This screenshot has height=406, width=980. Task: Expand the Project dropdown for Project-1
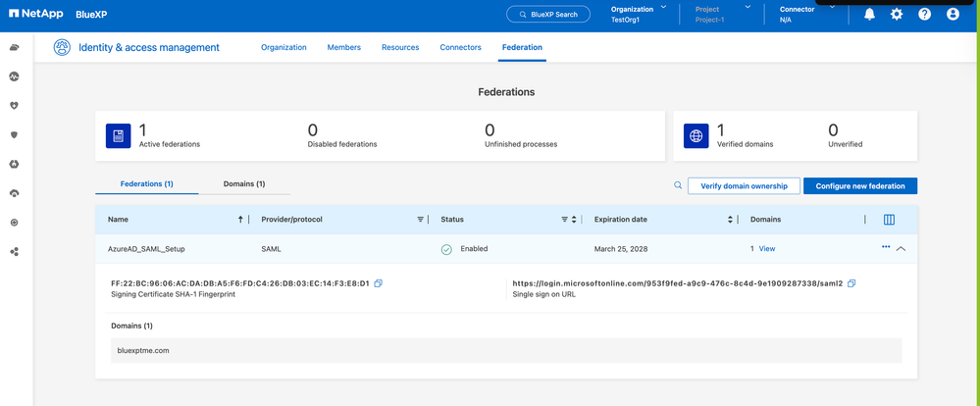point(748,8)
